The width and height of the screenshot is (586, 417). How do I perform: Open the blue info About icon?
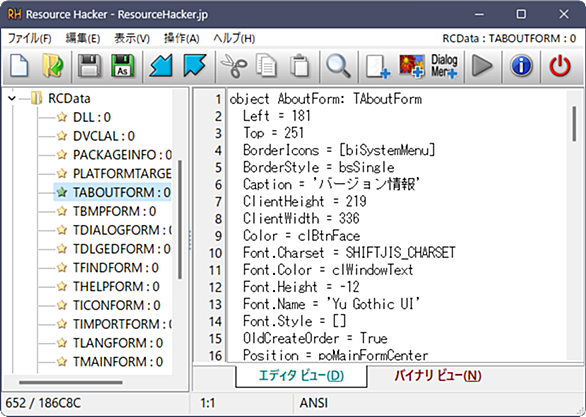(x=521, y=66)
